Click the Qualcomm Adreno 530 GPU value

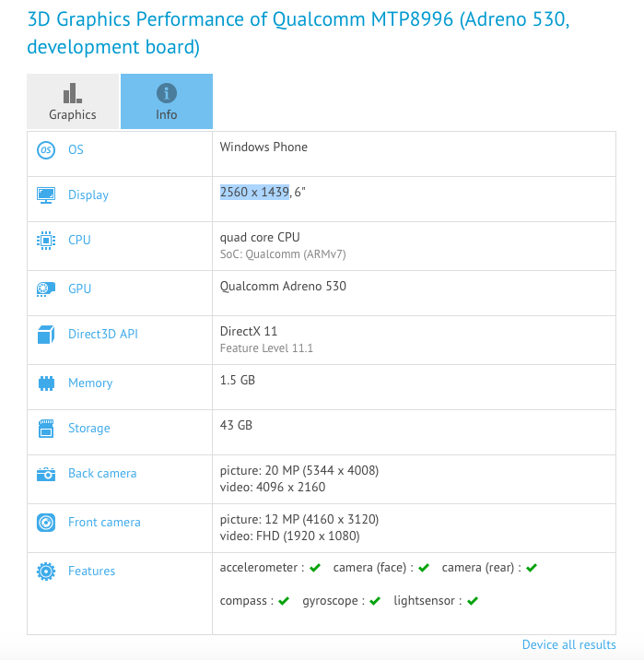(283, 286)
